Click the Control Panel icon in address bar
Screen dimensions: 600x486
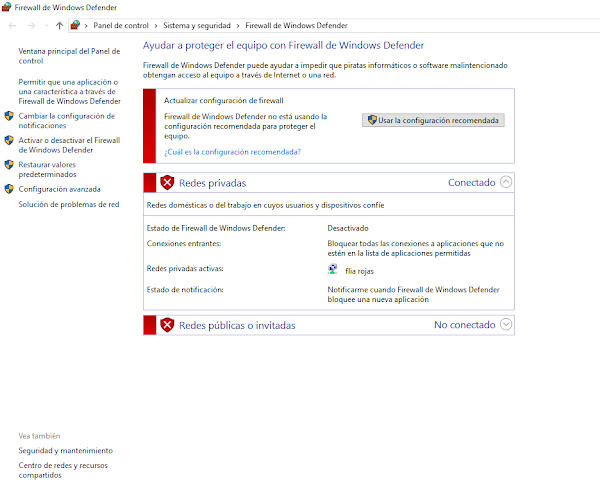click(x=75, y=25)
